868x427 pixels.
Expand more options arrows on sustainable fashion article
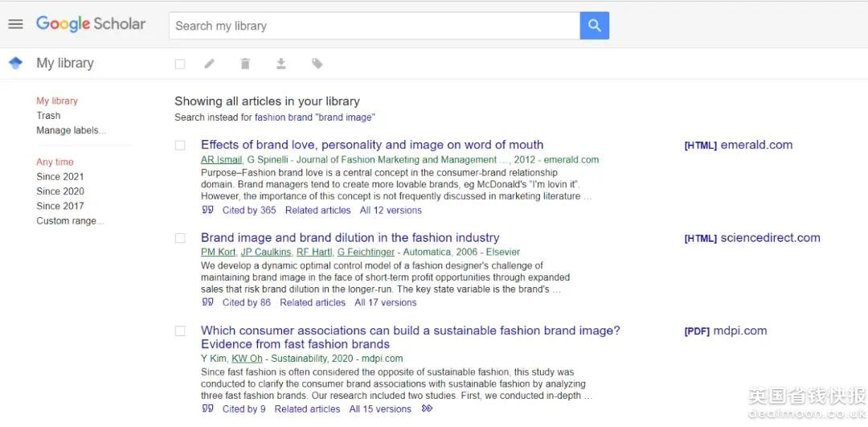coord(427,409)
